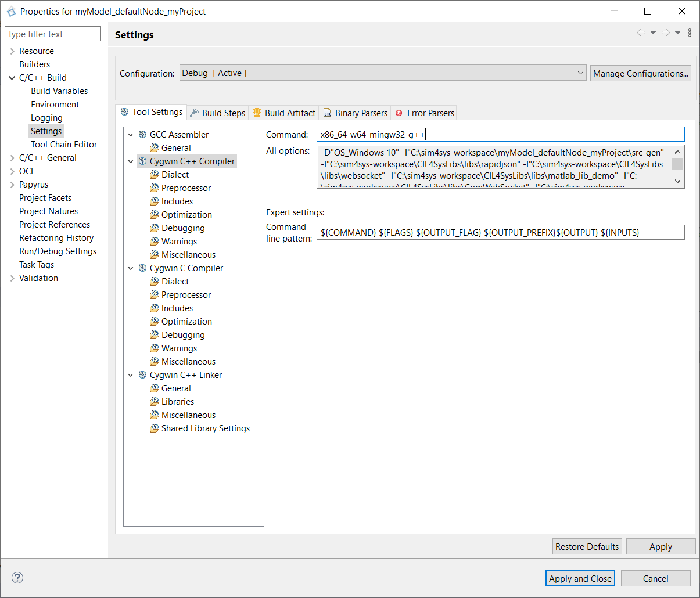Expand the OCL node
The width and height of the screenshot is (700, 598).
(12, 171)
